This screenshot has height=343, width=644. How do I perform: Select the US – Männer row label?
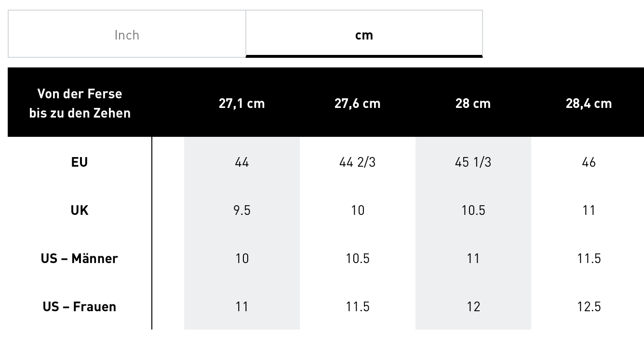pos(80,258)
